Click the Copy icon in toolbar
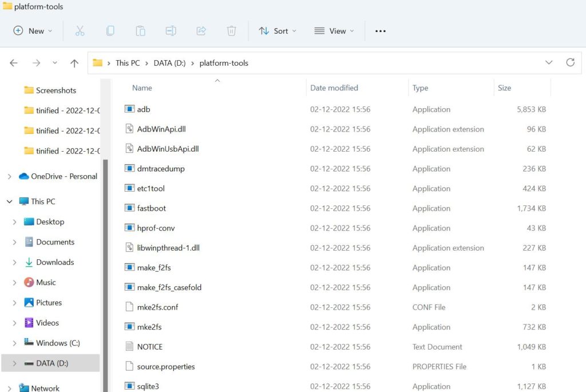The width and height of the screenshot is (586, 392). coord(110,31)
